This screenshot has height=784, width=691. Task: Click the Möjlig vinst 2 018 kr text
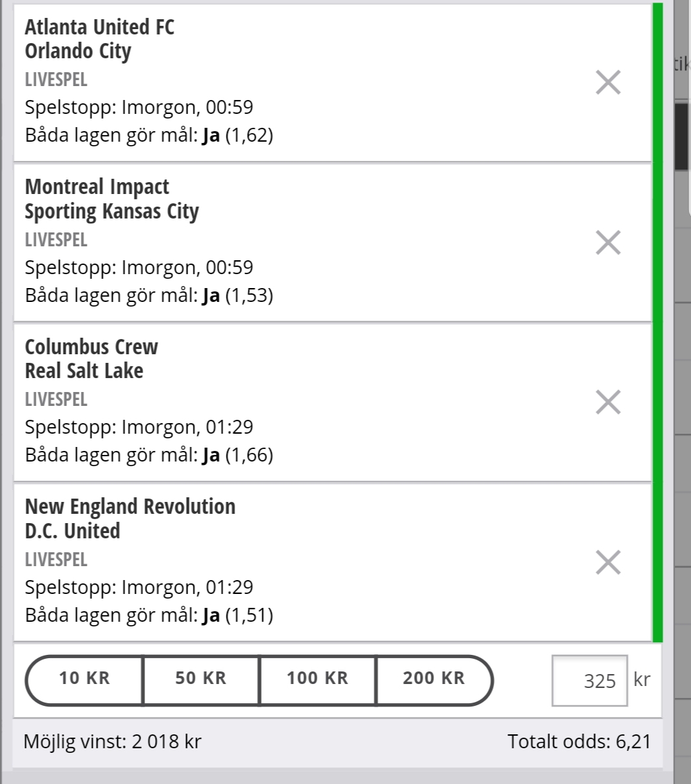click(x=112, y=741)
